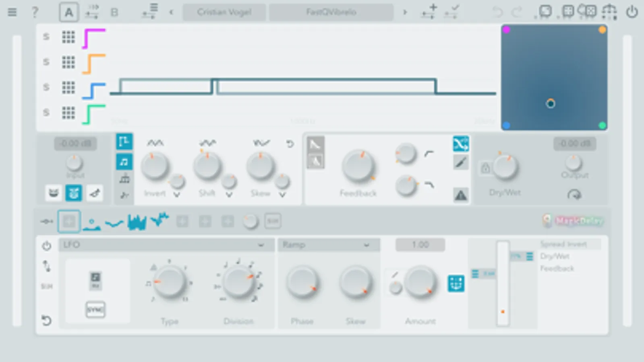Click the magenta corner dot in XY pad
This screenshot has width=644, height=362.
pyautogui.click(x=506, y=30)
